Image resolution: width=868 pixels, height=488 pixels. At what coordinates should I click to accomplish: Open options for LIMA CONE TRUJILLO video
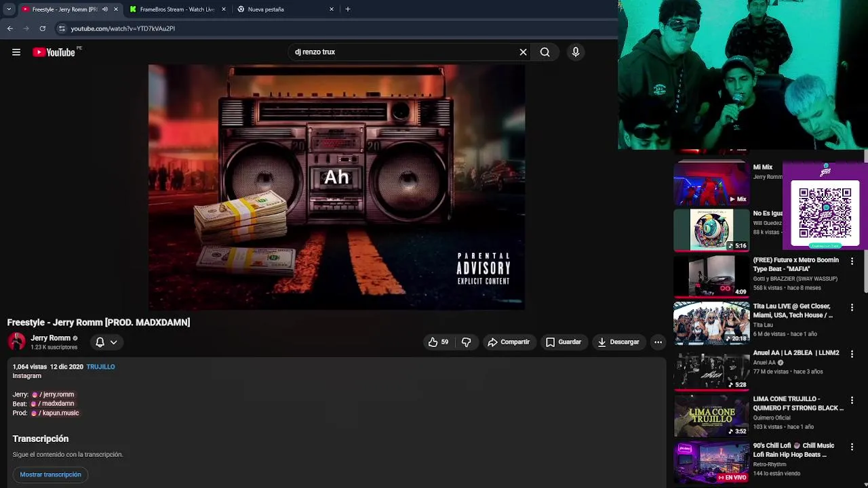[852, 400]
